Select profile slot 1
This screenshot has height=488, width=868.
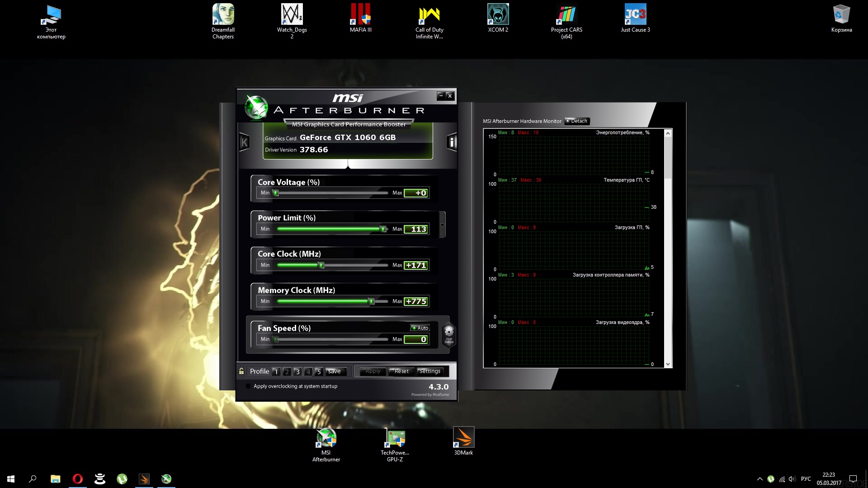276,372
